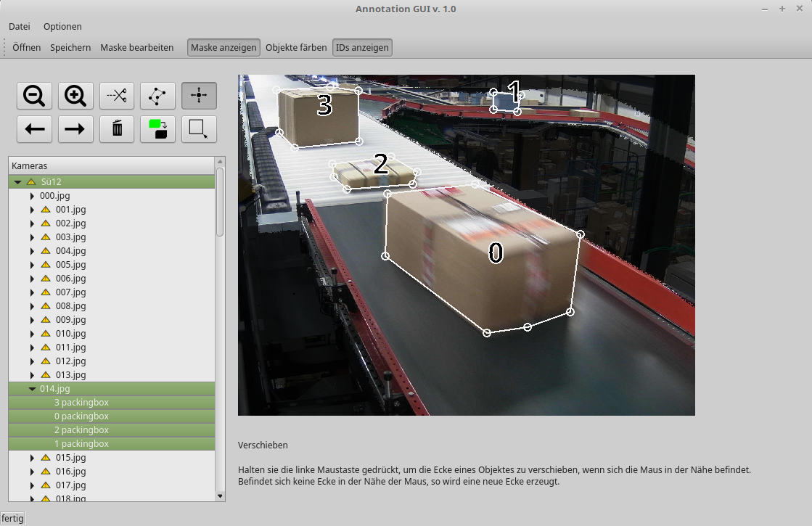Click the green-black color swap icon
The height and width of the screenshot is (526, 812).
tap(157, 129)
